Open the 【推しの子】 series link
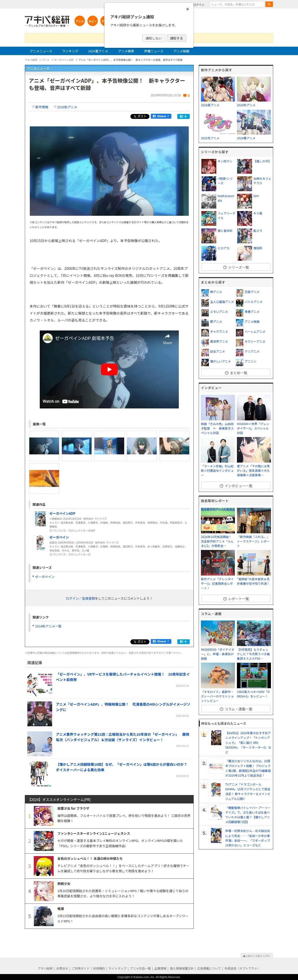298x980 pixels. (x=262, y=161)
